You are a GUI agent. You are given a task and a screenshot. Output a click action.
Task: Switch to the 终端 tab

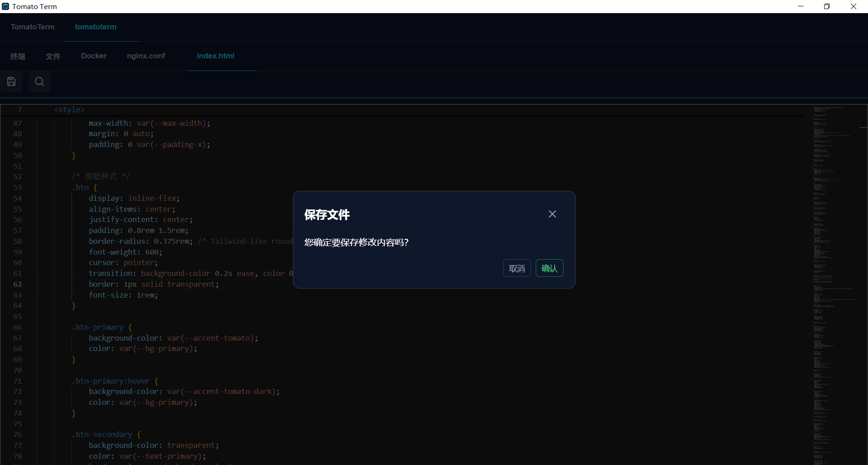click(18, 56)
